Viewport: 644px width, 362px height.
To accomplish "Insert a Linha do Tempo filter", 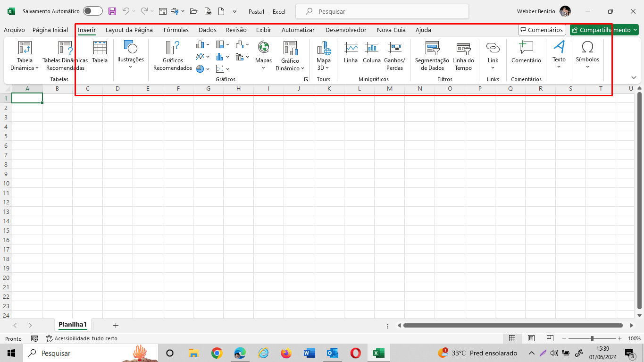I will [463, 56].
